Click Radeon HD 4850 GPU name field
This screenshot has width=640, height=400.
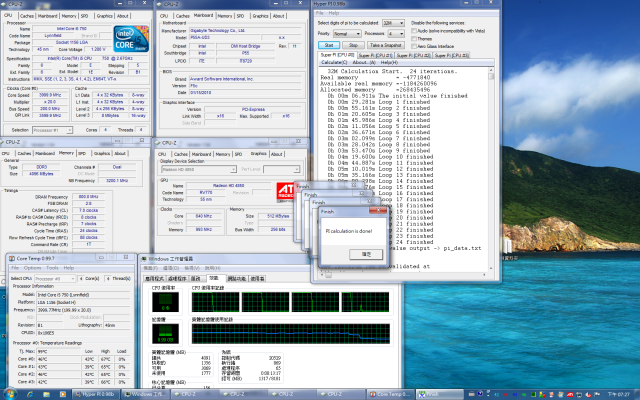coord(229,185)
